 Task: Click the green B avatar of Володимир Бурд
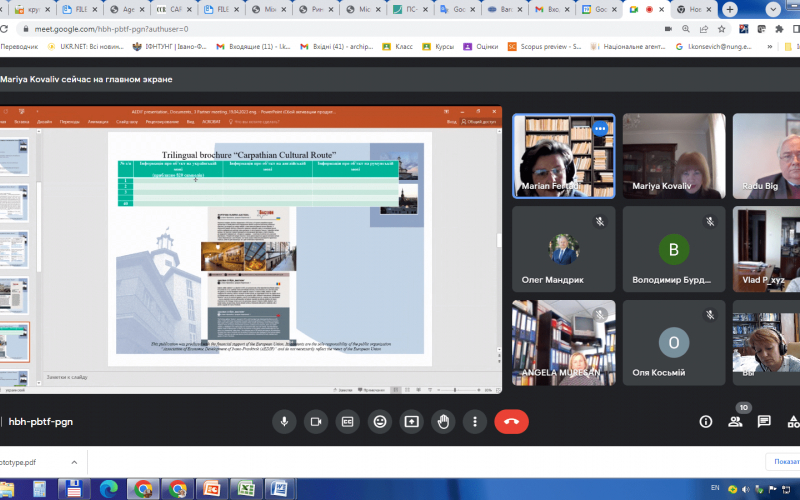[x=673, y=249]
